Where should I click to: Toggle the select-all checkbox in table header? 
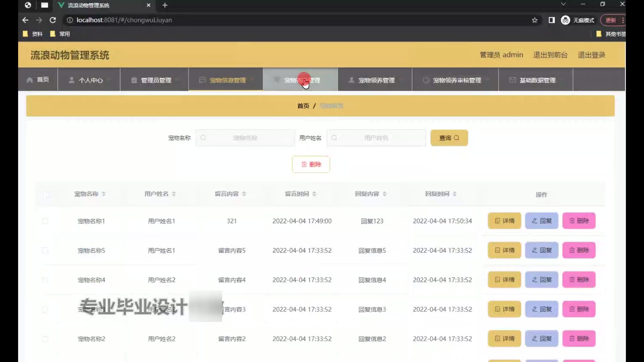tap(46, 194)
